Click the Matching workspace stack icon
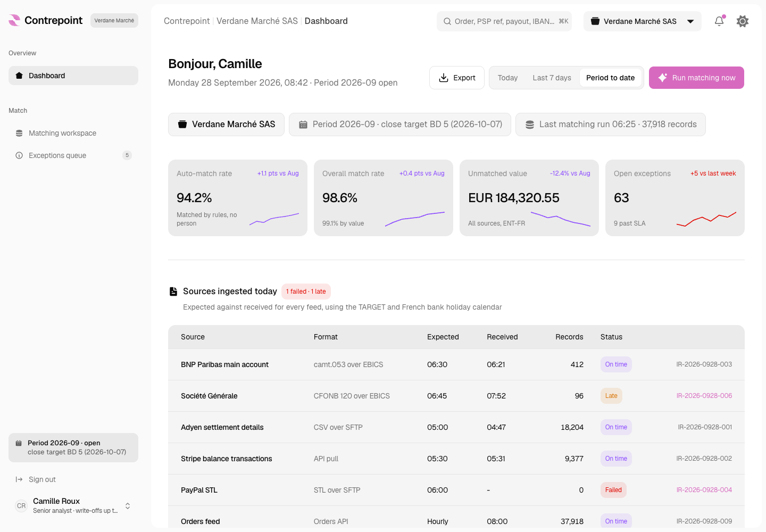The image size is (766, 532). pyautogui.click(x=19, y=133)
